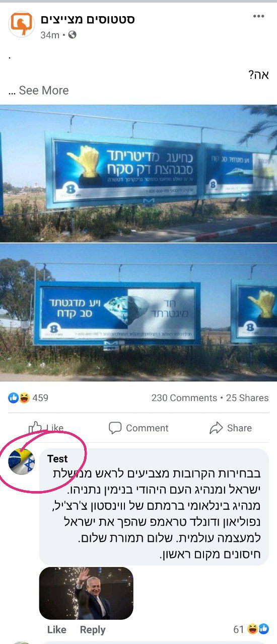277x644 pixels.
Task: Open Test commenter's profile avatar
Action: [x=22, y=461]
